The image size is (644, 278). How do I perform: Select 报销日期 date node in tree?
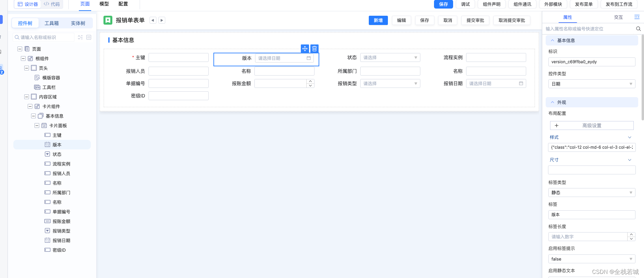click(x=57, y=240)
